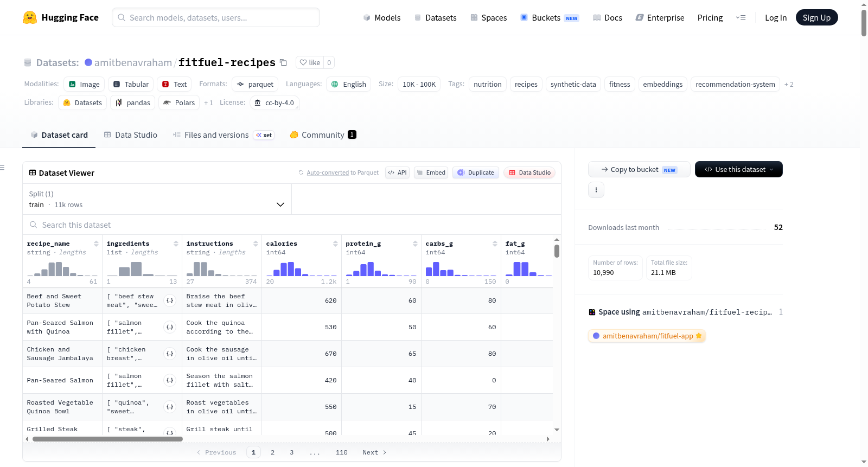868x467 pixels.
Task: Expand JSON for Pan-Seared Salmon with Quinoa ingredients
Action: [170, 327]
